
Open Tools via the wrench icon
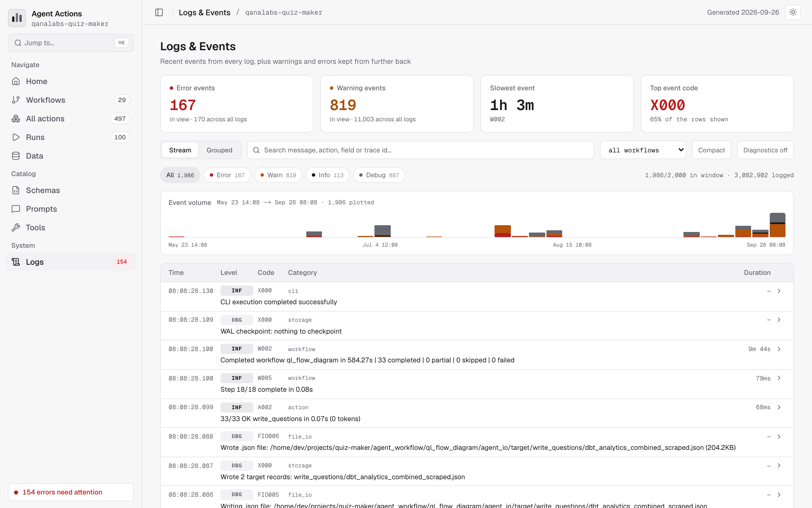pyautogui.click(x=16, y=227)
